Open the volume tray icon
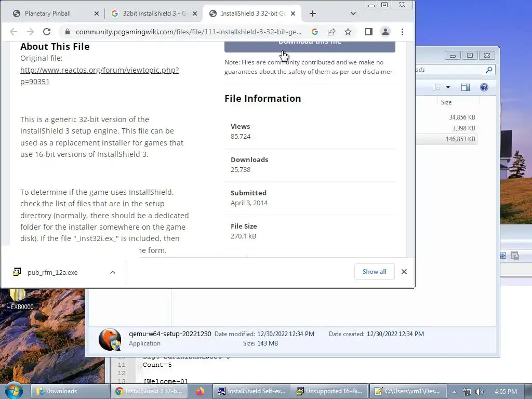532x399 pixels. 479,392
